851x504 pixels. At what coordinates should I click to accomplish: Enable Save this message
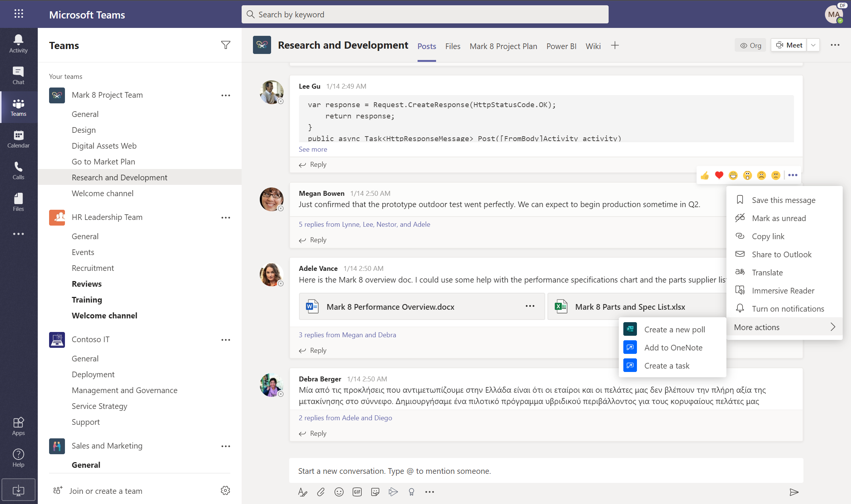(784, 200)
